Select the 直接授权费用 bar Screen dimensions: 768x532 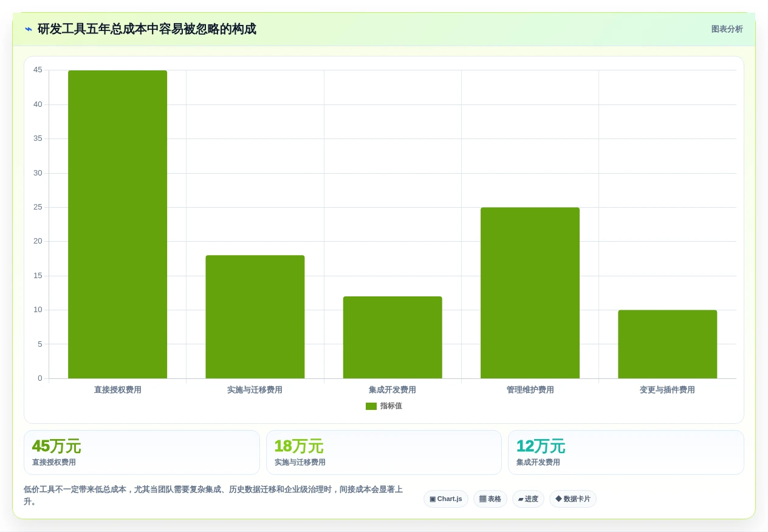click(x=117, y=225)
